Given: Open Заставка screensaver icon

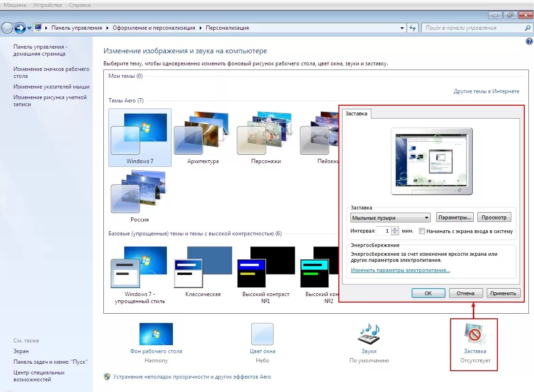Looking at the screenshot, I should pos(475,334).
